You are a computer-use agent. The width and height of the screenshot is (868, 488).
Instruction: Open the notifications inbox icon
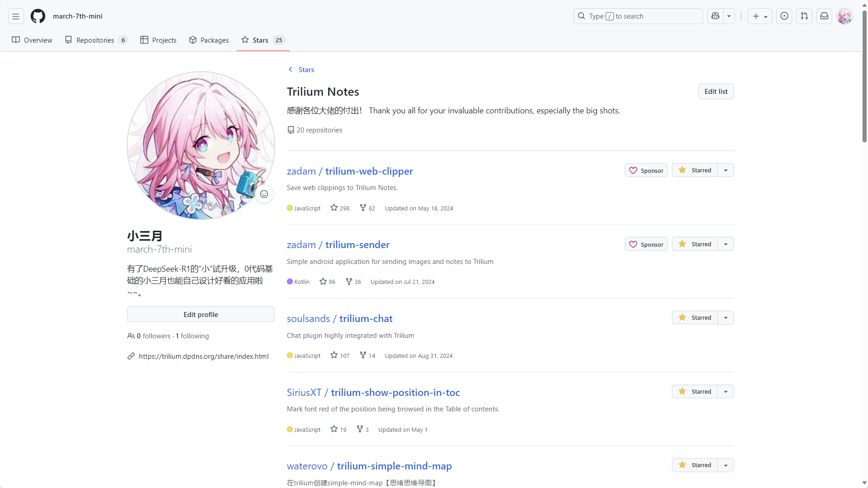click(x=824, y=16)
